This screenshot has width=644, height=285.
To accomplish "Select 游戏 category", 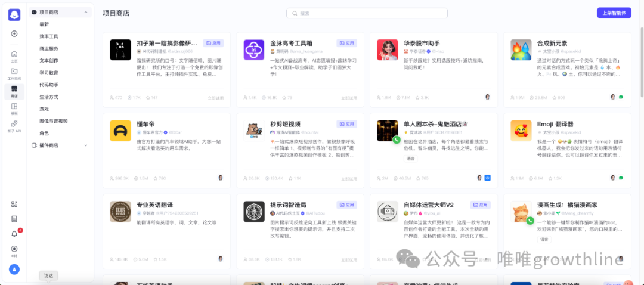I will [44, 109].
